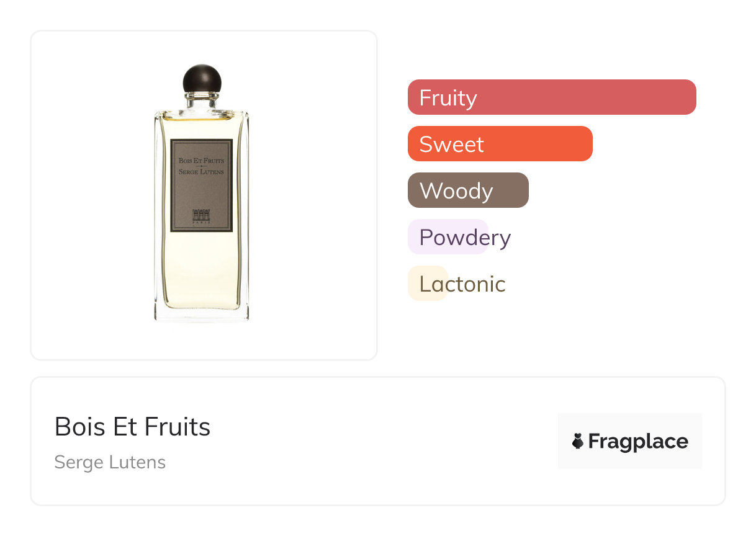The height and width of the screenshot is (536, 756).
Task: Click the Serge Lutens text on the bottle label
Action: pyautogui.click(x=202, y=172)
